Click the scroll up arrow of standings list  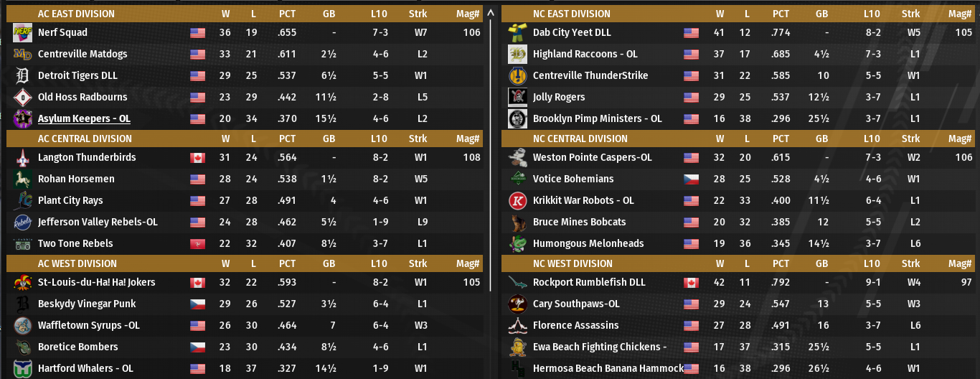tap(491, 12)
